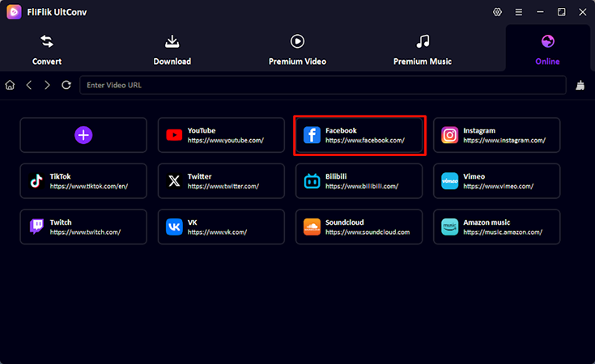Click the home icon in browser bar

coord(10,85)
